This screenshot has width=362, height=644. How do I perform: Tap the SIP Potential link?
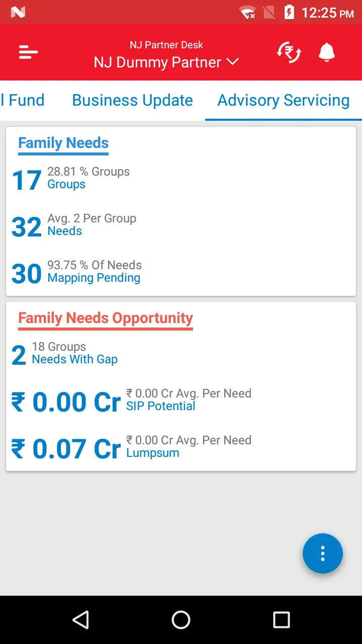(160, 406)
